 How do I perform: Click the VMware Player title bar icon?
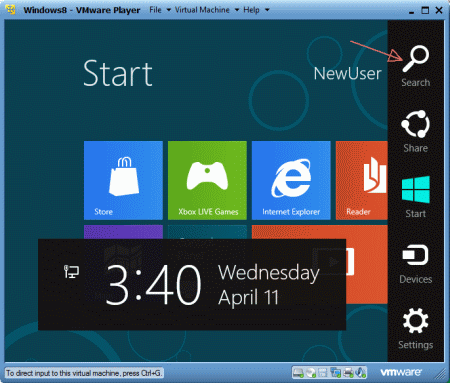point(10,10)
